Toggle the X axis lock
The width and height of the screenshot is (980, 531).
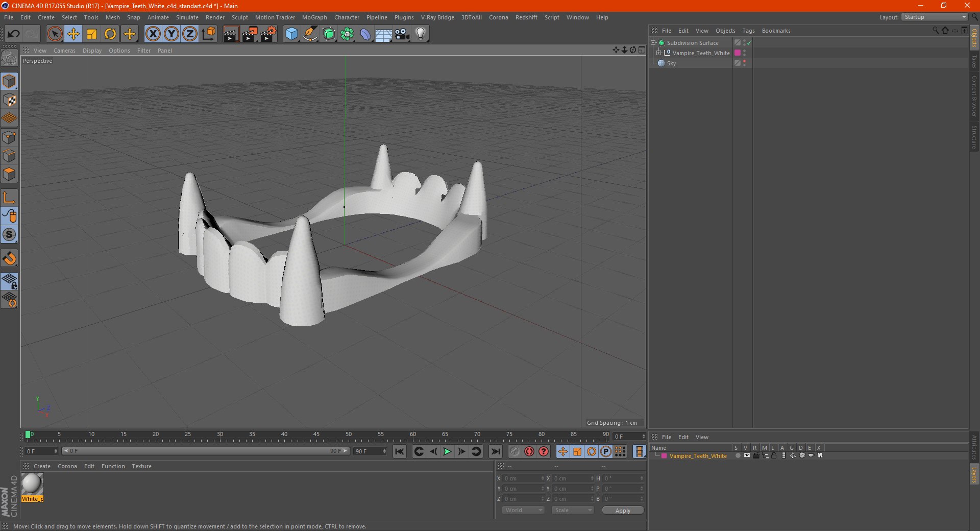pyautogui.click(x=153, y=34)
